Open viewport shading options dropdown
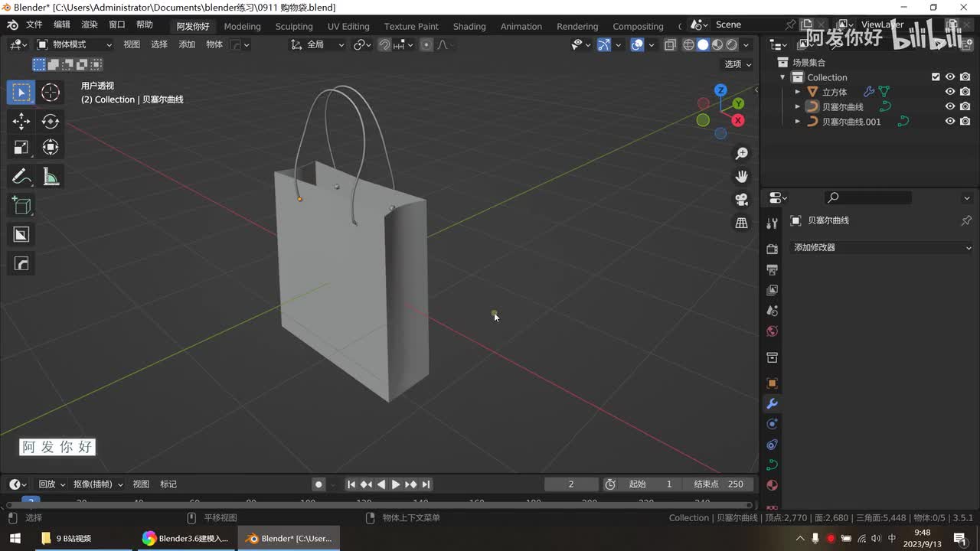 pyautogui.click(x=746, y=44)
